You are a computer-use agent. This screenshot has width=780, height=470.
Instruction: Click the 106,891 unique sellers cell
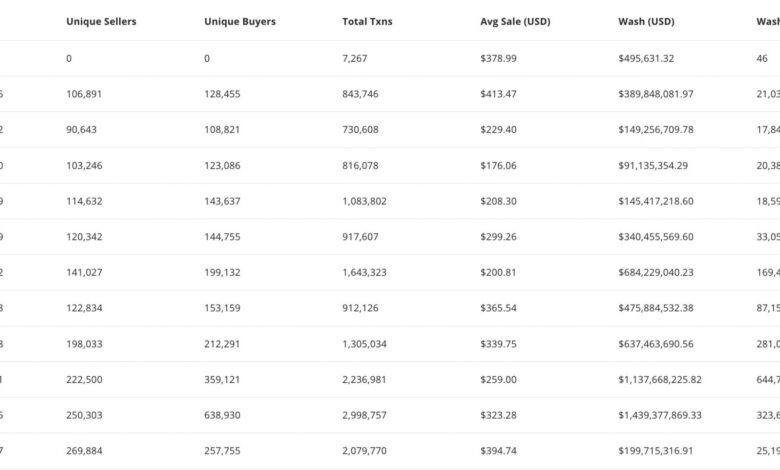coord(84,94)
